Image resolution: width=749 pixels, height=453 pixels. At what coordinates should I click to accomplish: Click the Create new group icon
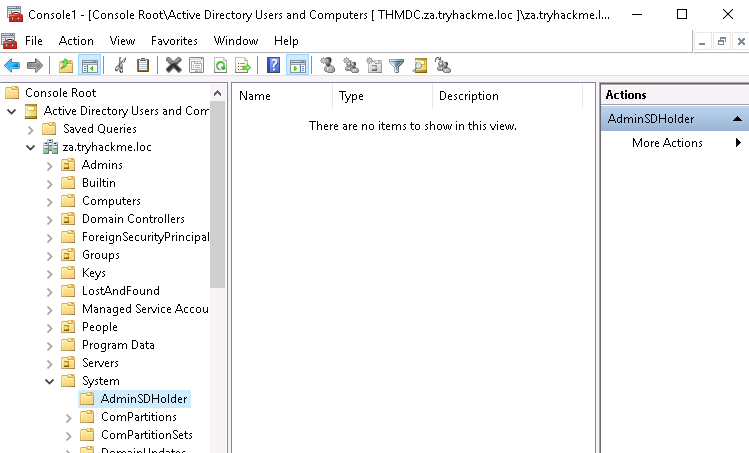click(x=351, y=65)
